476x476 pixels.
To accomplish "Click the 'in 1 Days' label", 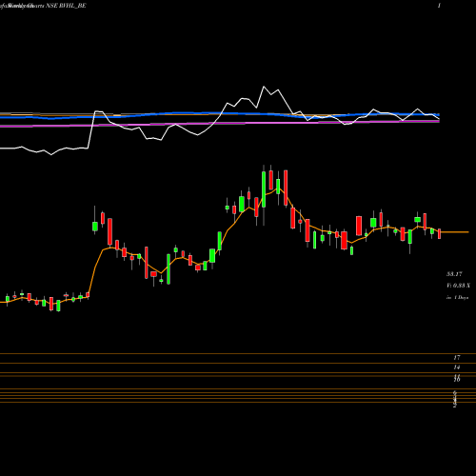I will [457, 298].
